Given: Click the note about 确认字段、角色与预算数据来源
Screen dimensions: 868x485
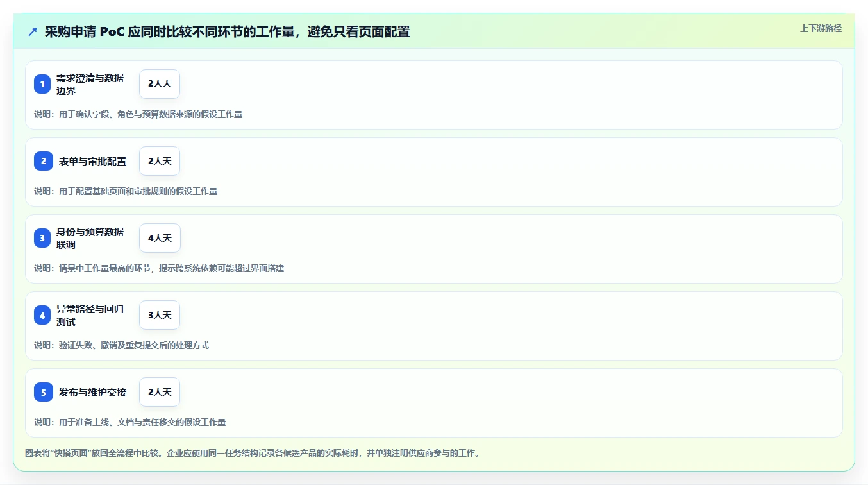Looking at the screenshot, I should (x=138, y=114).
